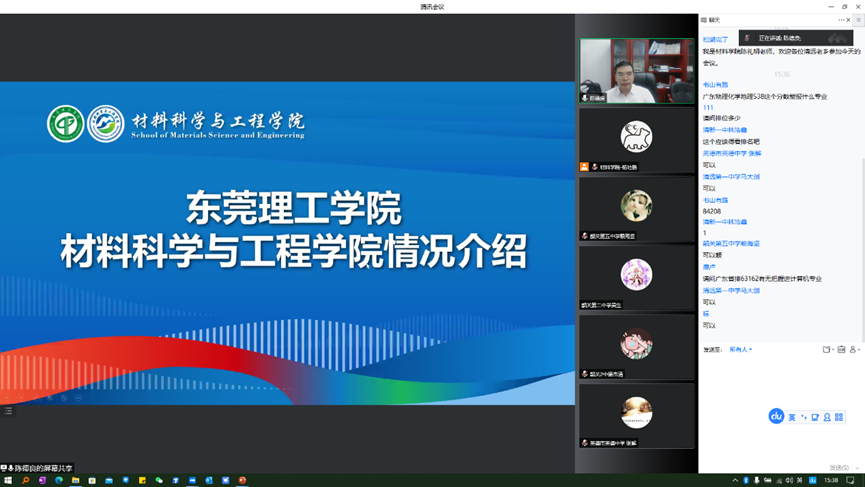The width and height of the screenshot is (865, 487).
Task: Toggle the 英 language mode in input method bar
Action: pos(792,417)
